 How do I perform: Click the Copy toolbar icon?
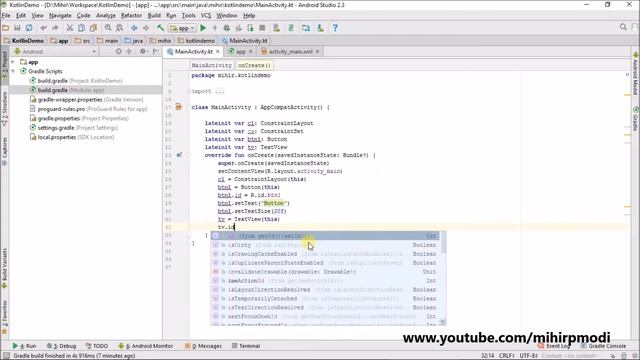pyautogui.click(x=82, y=28)
